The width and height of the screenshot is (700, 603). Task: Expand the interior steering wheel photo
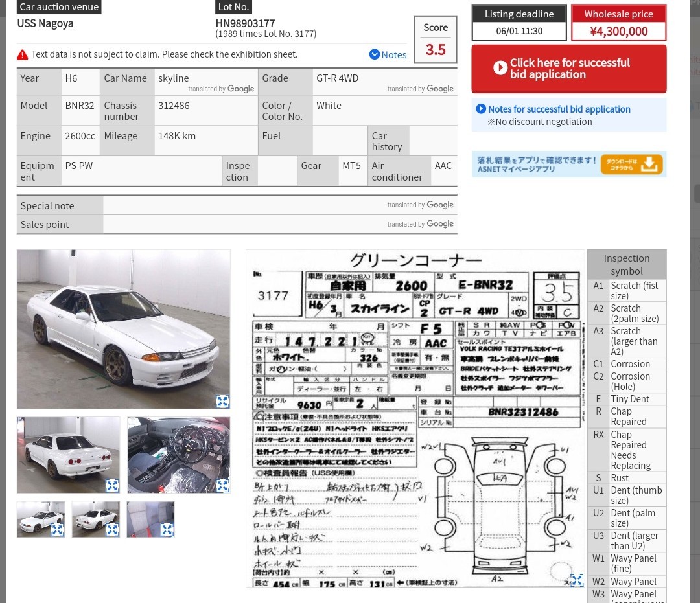(222, 486)
